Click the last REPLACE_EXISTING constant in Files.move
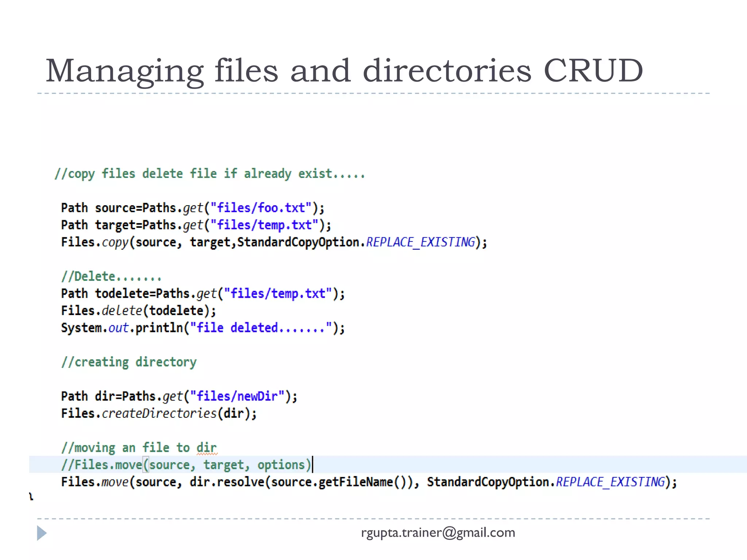The image size is (747, 560). click(x=610, y=482)
